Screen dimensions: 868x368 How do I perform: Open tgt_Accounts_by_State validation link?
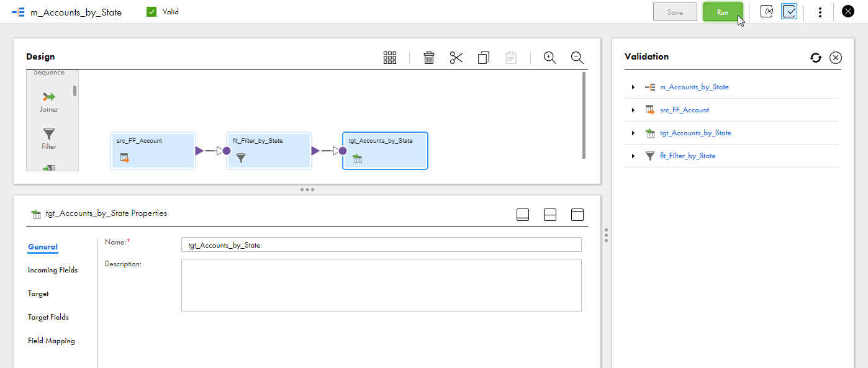pyautogui.click(x=695, y=133)
